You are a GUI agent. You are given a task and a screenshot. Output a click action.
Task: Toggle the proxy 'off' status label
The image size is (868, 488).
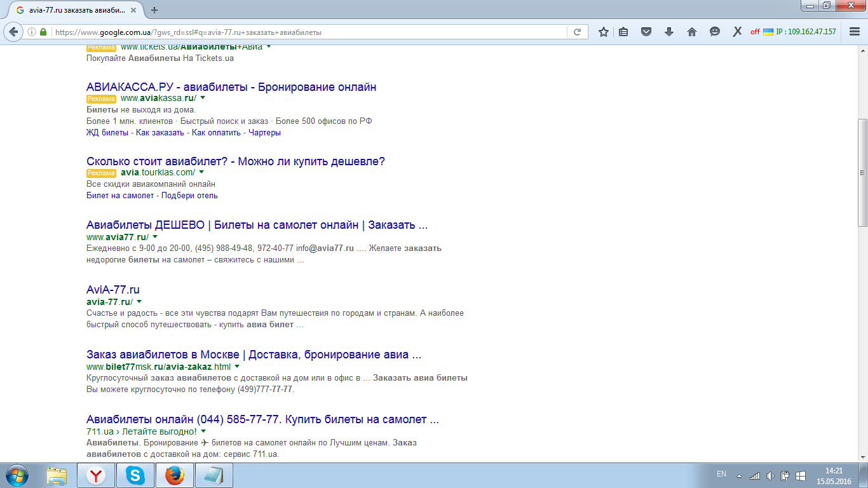tap(755, 32)
